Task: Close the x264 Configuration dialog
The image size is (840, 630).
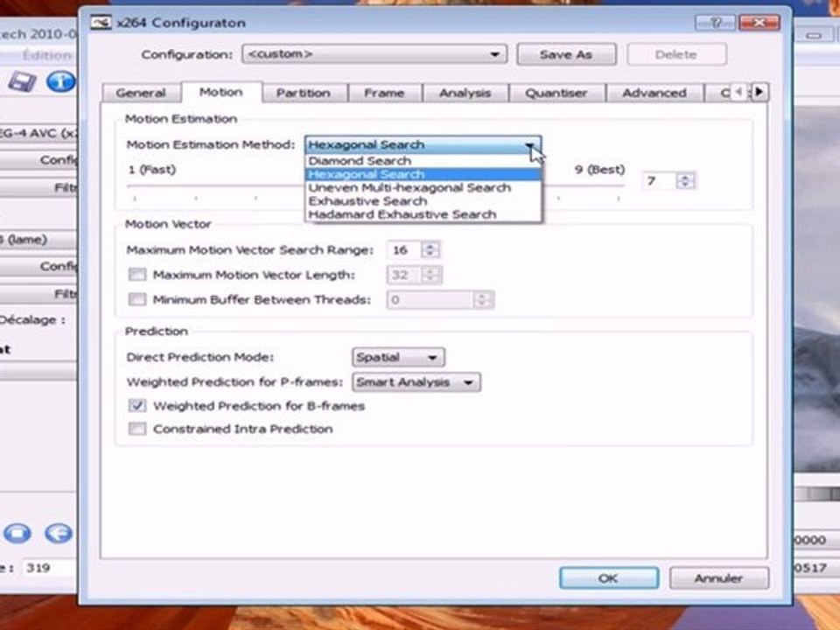Action: click(759, 23)
